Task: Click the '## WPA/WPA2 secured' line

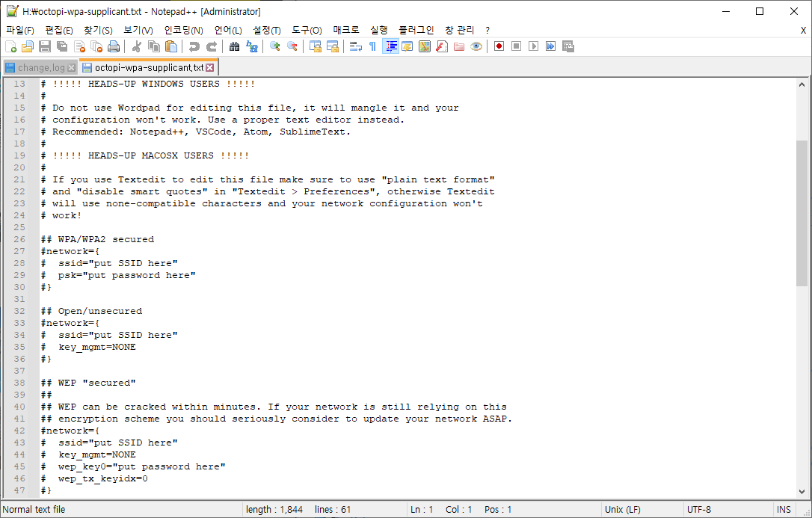Action: pyautogui.click(x=97, y=240)
